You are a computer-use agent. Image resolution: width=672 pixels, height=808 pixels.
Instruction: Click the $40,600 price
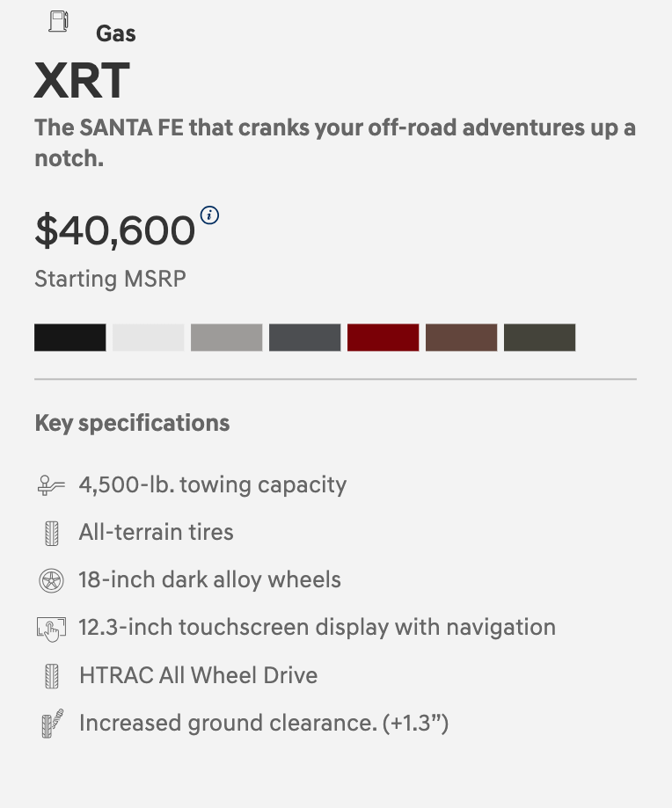click(114, 230)
